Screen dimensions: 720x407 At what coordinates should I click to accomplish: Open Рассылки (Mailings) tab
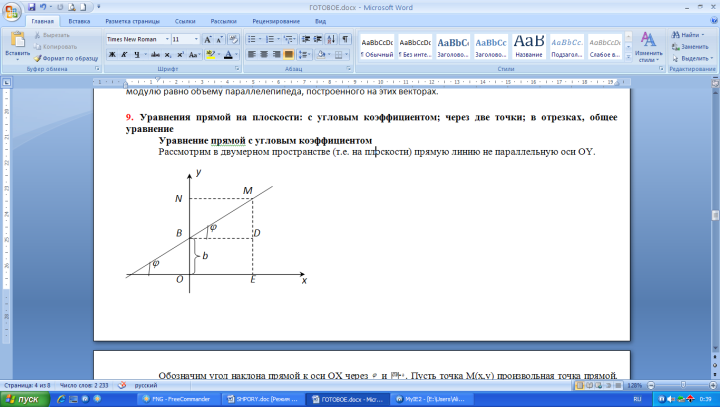[223, 21]
